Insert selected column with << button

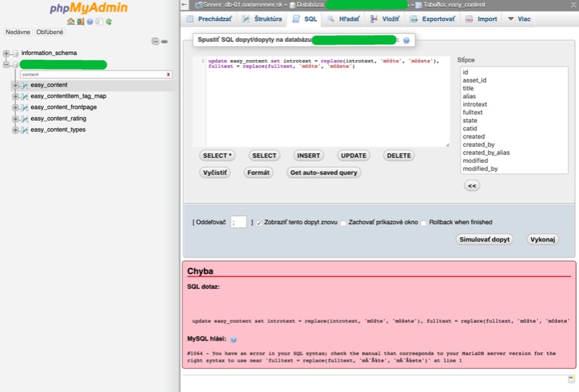(472, 186)
